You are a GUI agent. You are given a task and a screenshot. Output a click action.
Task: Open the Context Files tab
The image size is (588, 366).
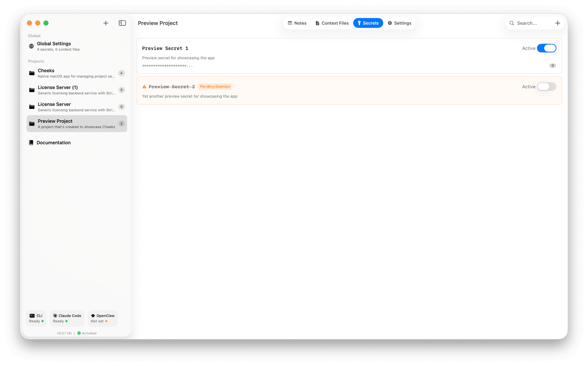tap(332, 23)
